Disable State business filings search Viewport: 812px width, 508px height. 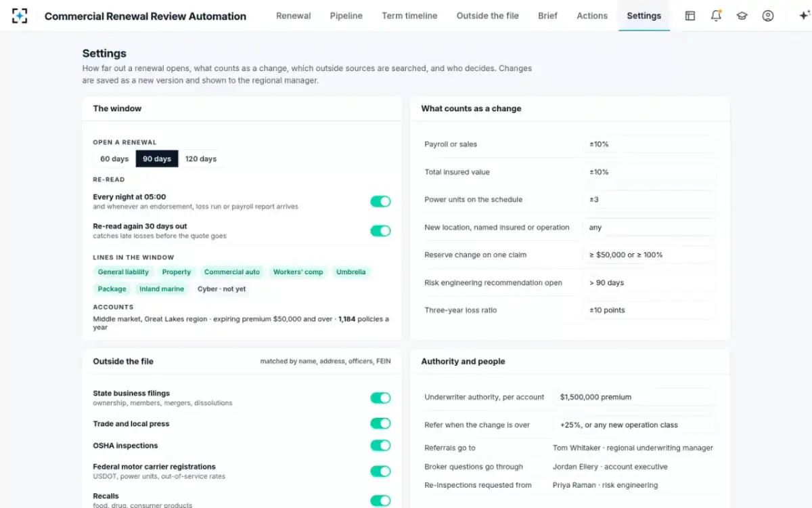point(380,398)
